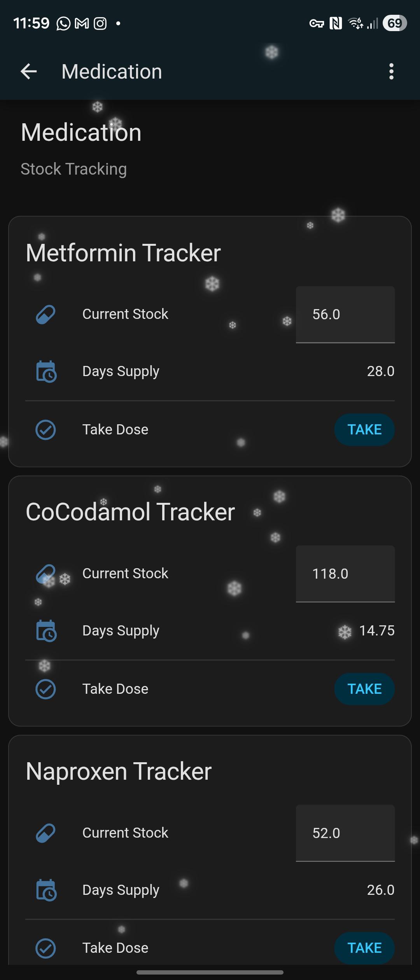Tap the Metformin Take Dose checkmark icon

(x=45, y=430)
